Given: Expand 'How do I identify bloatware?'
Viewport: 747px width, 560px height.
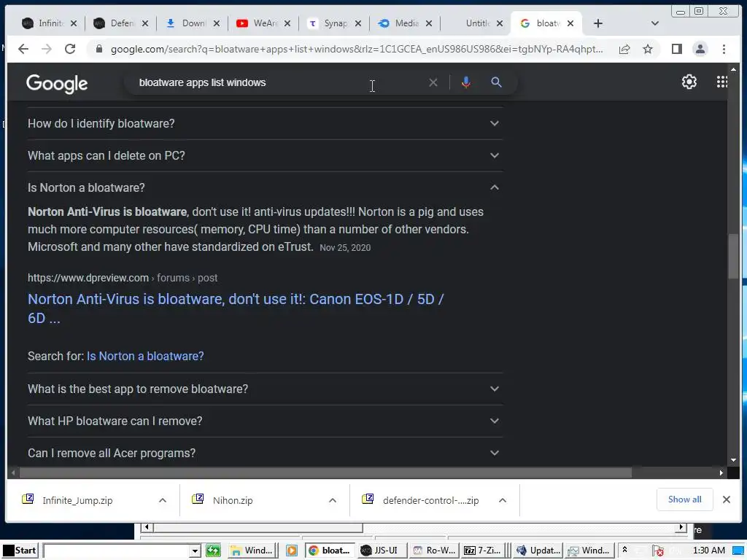Looking at the screenshot, I should pos(265,123).
